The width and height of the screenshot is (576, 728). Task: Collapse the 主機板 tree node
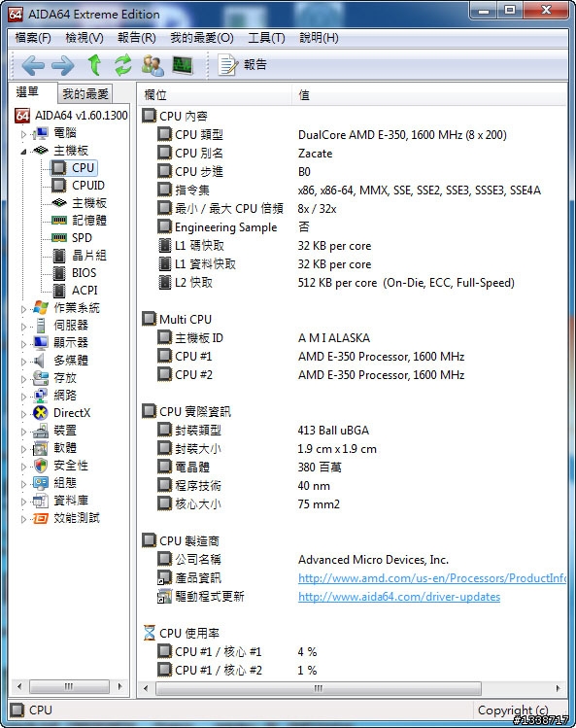point(23,152)
